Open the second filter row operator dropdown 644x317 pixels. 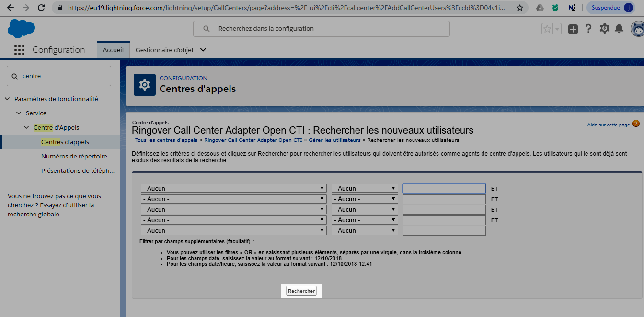365,199
